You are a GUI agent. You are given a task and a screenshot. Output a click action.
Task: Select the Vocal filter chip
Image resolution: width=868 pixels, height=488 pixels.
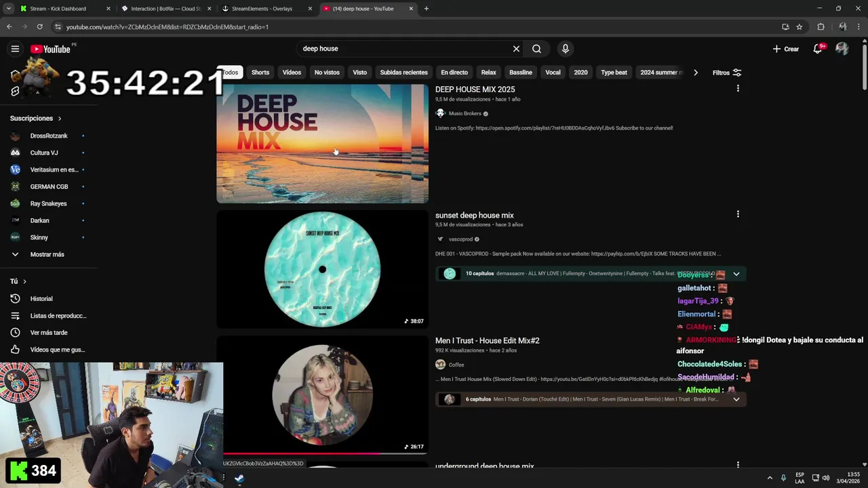[x=553, y=73]
